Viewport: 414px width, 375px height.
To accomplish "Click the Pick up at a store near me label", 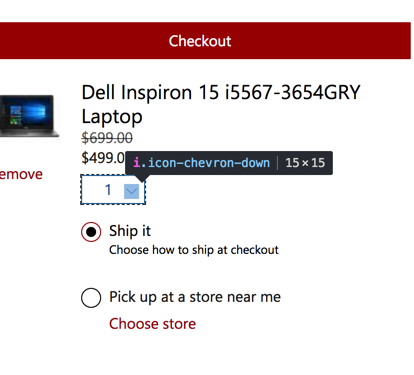I will tap(195, 297).
